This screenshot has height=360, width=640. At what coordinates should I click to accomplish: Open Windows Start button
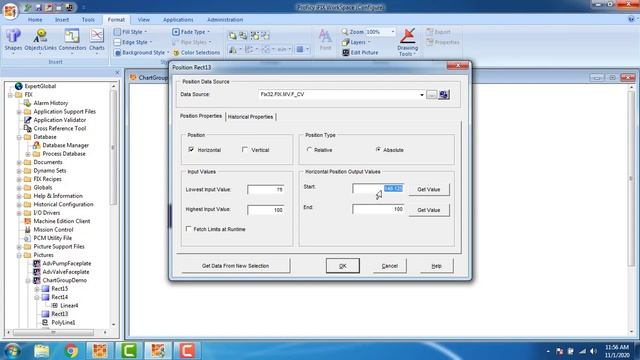[12, 351]
